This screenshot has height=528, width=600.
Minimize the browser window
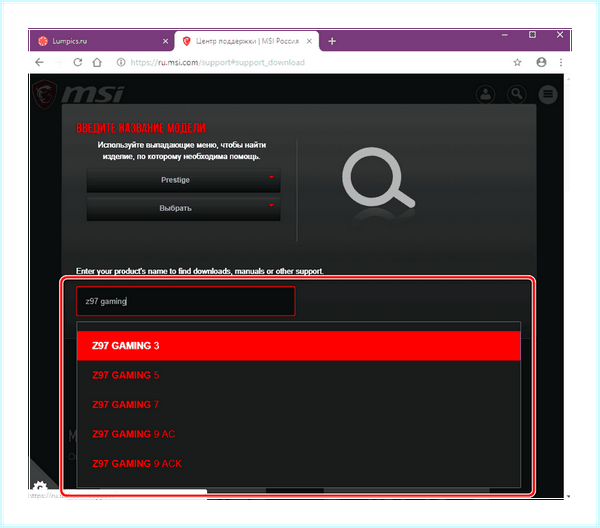coord(505,35)
